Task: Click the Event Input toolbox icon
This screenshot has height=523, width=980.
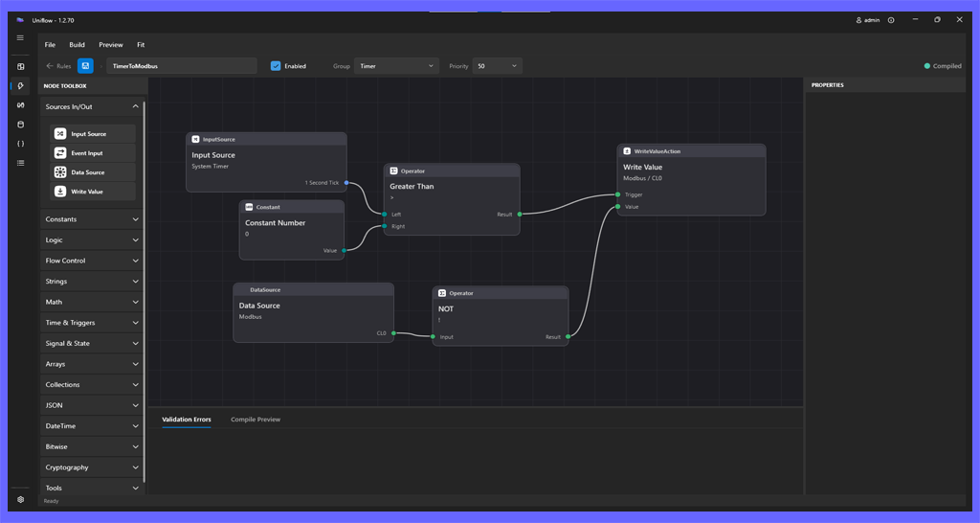Action: click(x=60, y=153)
